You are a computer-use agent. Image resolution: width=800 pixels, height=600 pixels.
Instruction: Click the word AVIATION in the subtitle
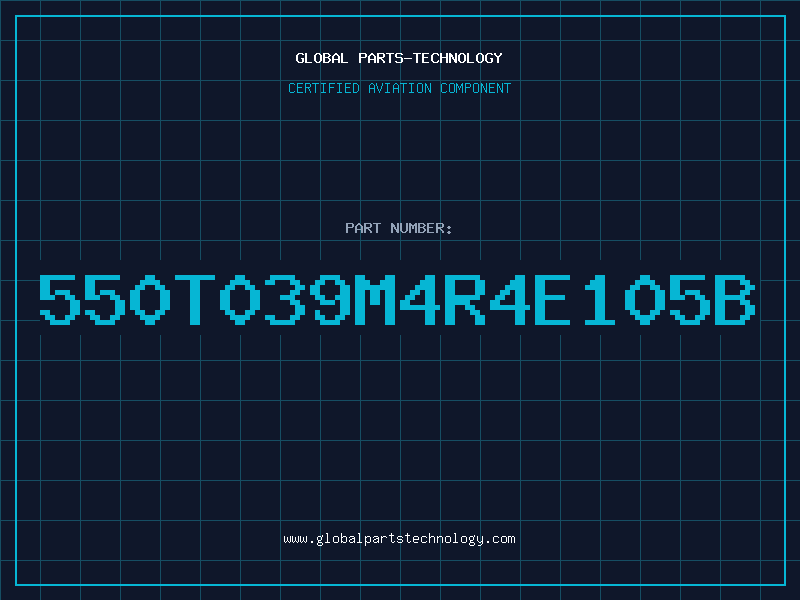400,88
